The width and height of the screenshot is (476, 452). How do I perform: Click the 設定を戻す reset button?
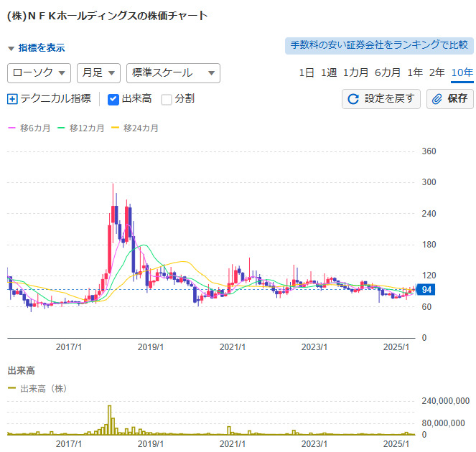(x=381, y=99)
